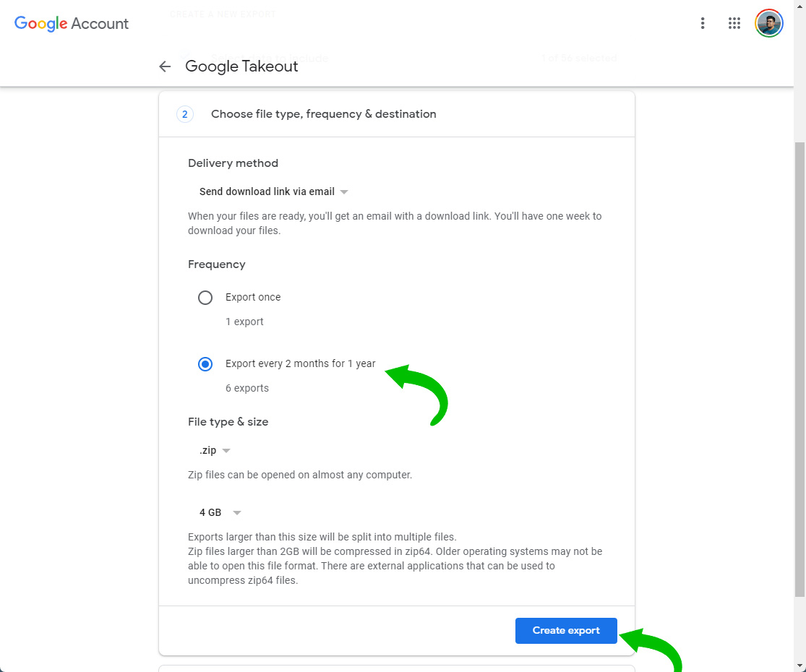The image size is (806, 672).
Task: Click the Google Account logo
Action: [x=72, y=23]
